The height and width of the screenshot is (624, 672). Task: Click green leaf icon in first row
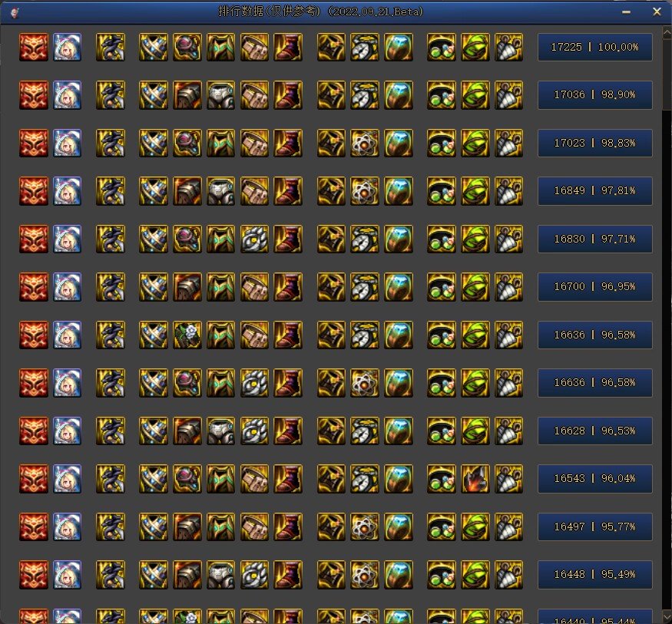[x=475, y=47]
